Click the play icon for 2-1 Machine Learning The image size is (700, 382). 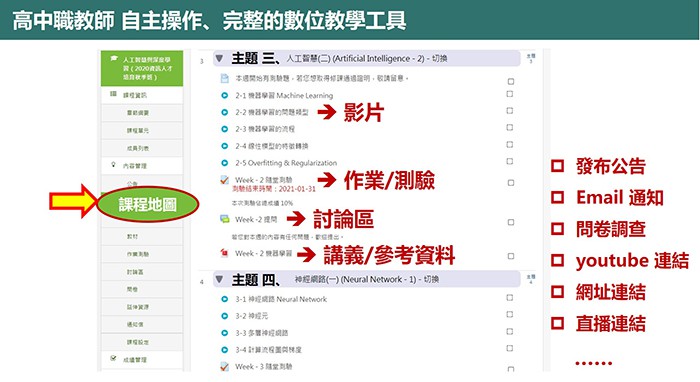[225, 95]
